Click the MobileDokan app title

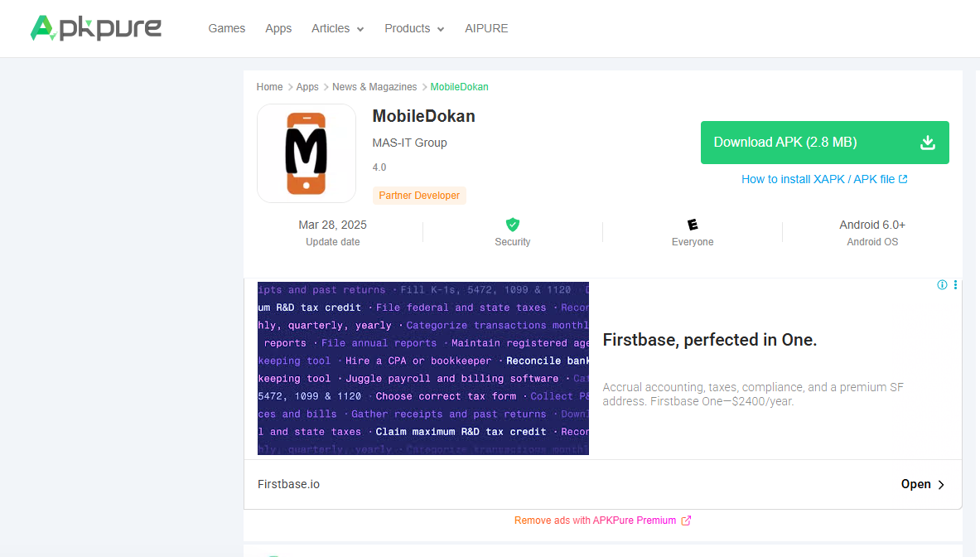[424, 116]
